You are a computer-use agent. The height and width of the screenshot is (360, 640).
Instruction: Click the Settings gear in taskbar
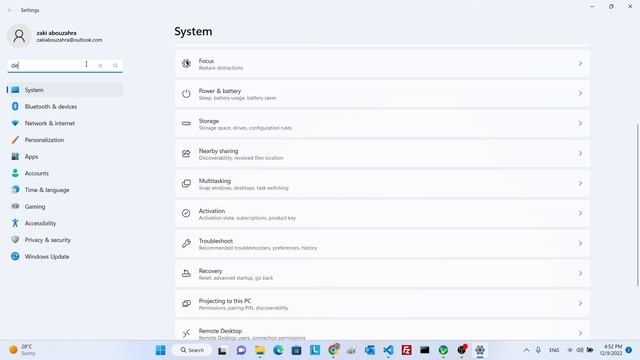coord(480,350)
